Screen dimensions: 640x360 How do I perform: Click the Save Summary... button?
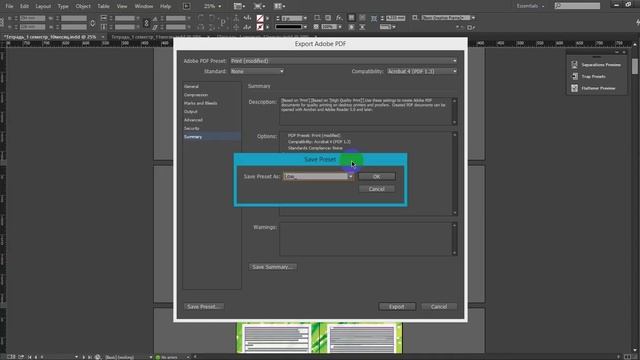272,267
